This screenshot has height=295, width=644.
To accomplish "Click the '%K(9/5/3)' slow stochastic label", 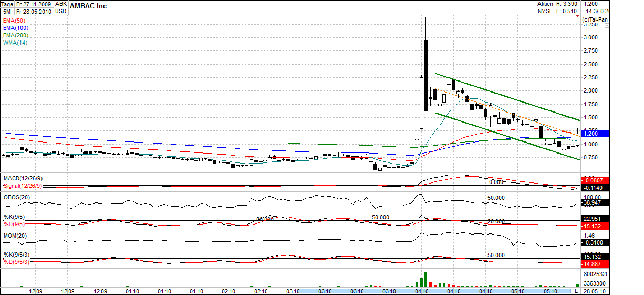I will (x=17, y=255).
